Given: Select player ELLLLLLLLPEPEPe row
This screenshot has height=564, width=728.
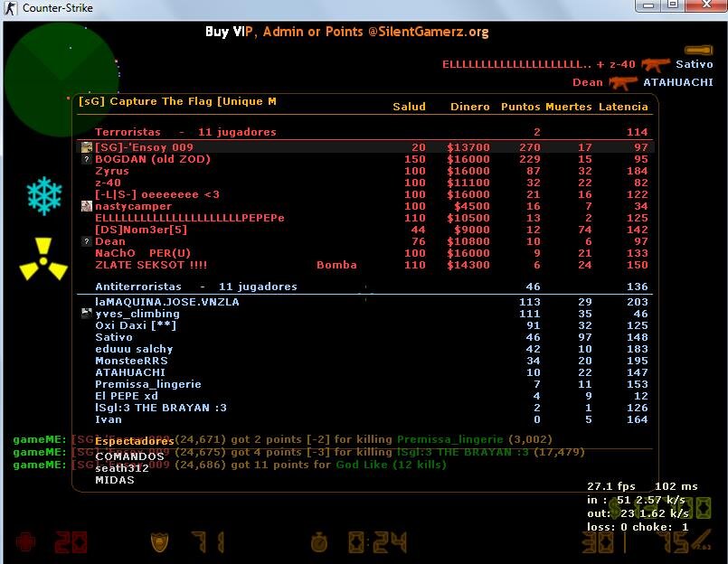Looking at the screenshot, I should (365, 218).
